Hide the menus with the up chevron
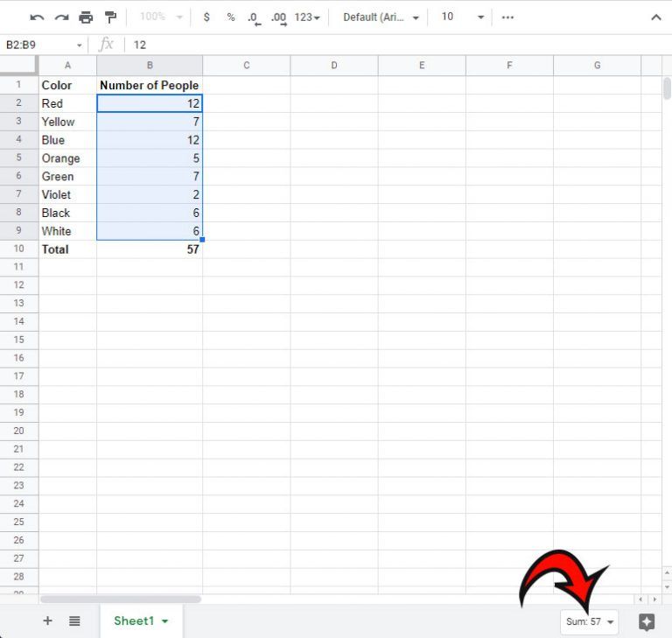This screenshot has width=672, height=638. (x=655, y=18)
